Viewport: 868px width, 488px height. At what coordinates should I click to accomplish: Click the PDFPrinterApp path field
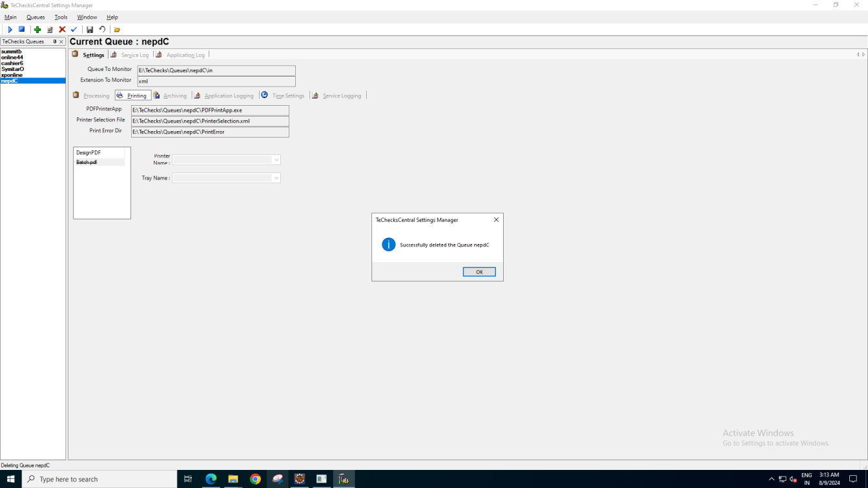[x=210, y=110]
